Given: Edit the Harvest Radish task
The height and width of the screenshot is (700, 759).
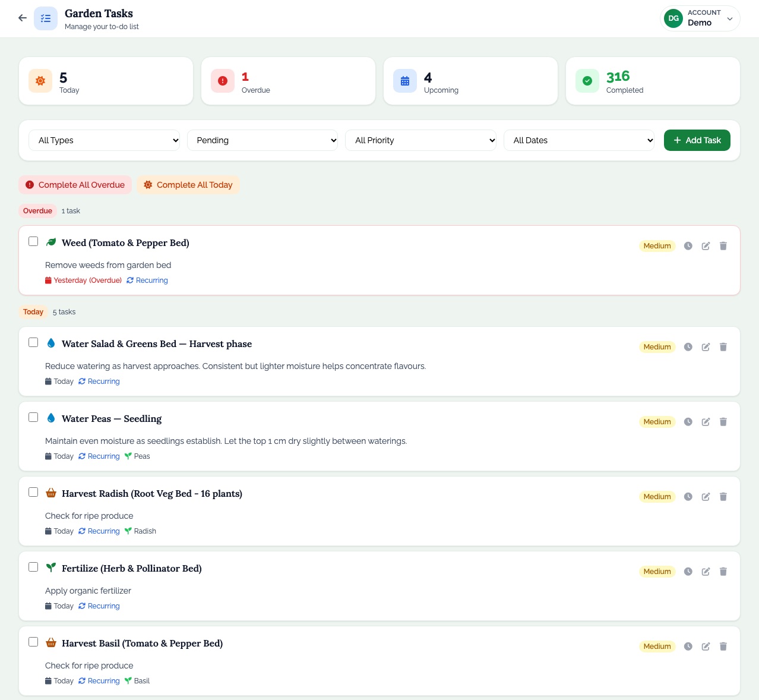Looking at the screenshot, I should tap(706, 497).
